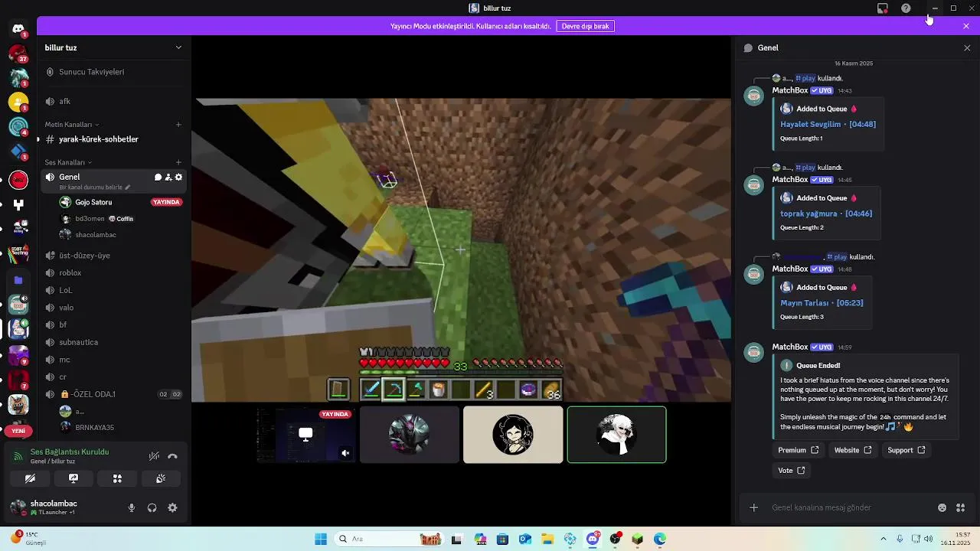Image resolution: width=980 pixels, height=551 pixels.
Task: Open chat for Genel voice channel
Action: (158, 177)
